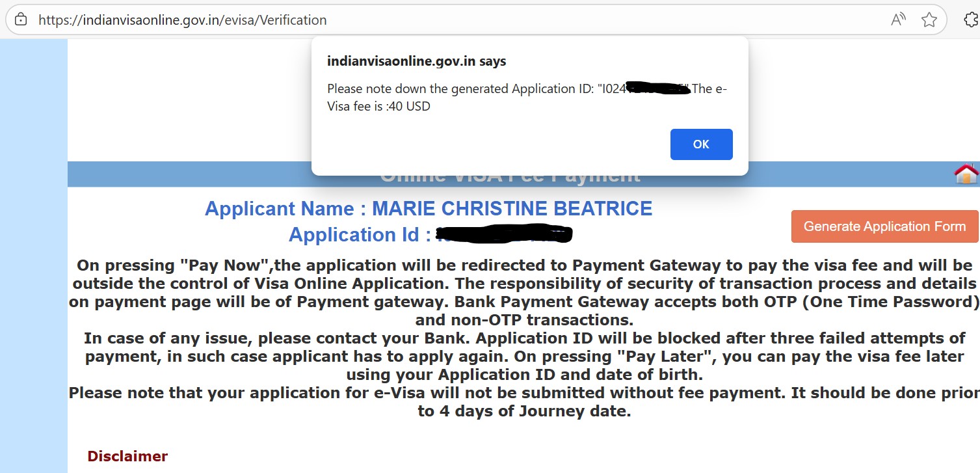The height and width of the screenshot is (473, 980).
Task: Click the "In case of any issue" paragraph
Action: (x=524, y=357)
